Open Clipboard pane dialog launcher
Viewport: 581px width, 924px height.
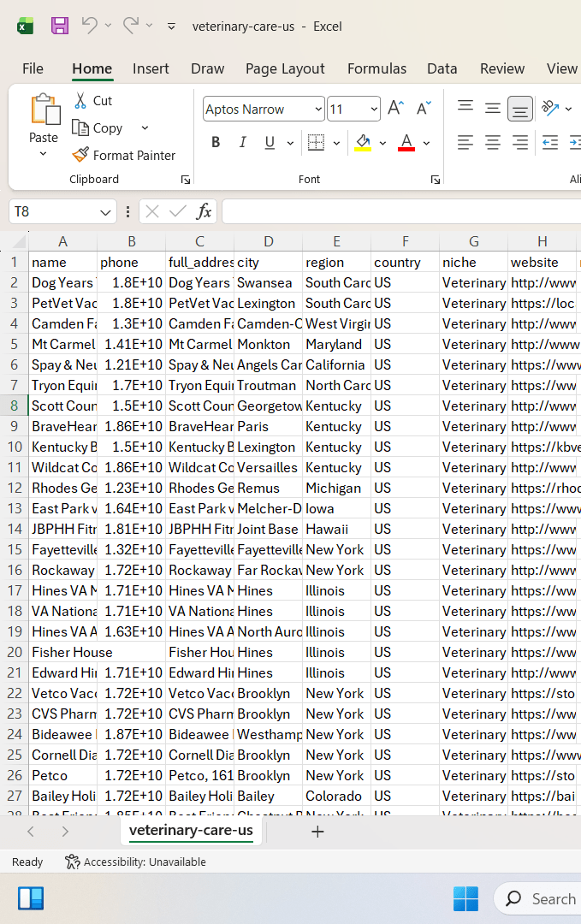(x=186, y=180)
